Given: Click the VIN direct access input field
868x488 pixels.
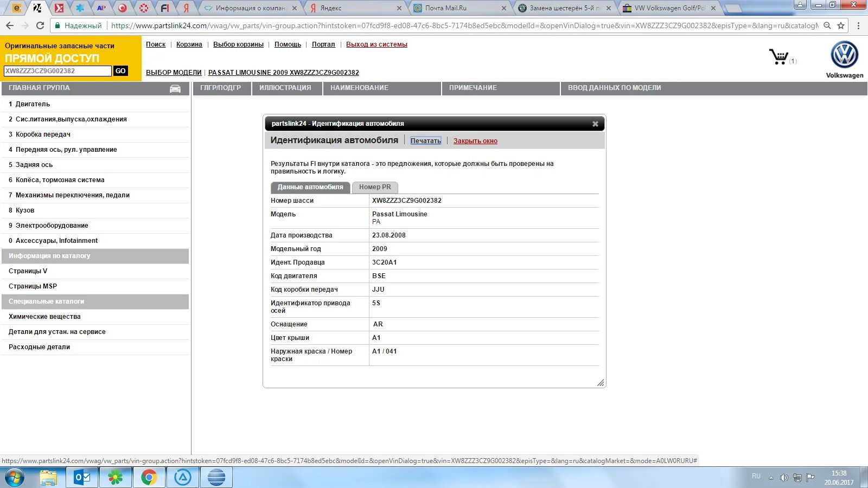Looking at the screenshot, I should pyautogui.click(x=58, y=71).
